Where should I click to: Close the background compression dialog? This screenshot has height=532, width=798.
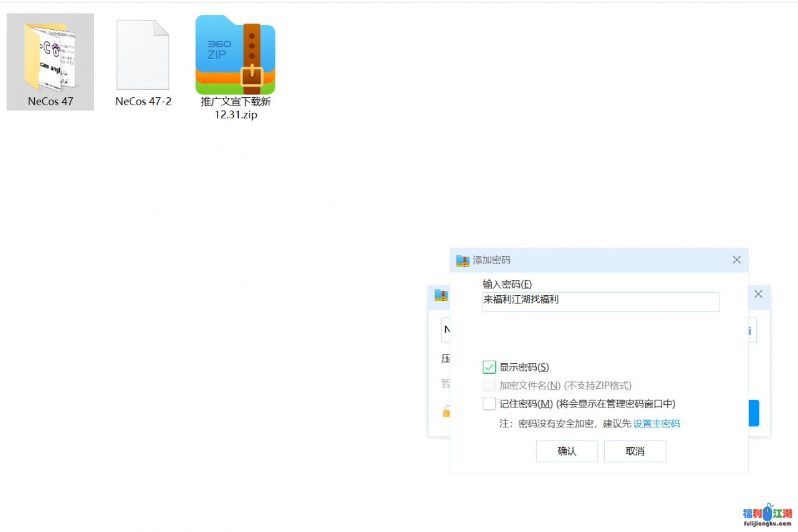coord(758,293)
